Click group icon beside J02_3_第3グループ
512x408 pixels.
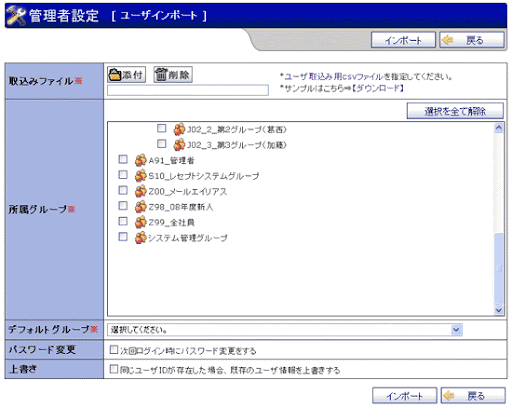click(179, 144)
